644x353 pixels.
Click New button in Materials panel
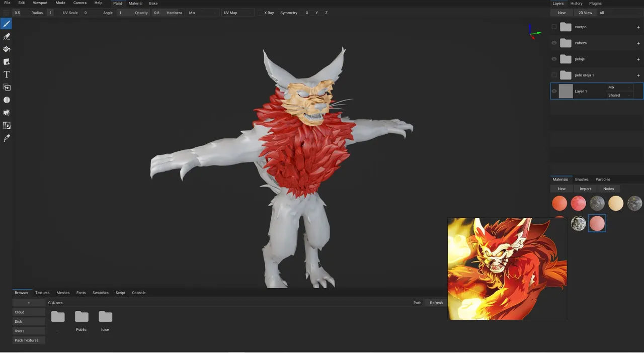(561, 189)
